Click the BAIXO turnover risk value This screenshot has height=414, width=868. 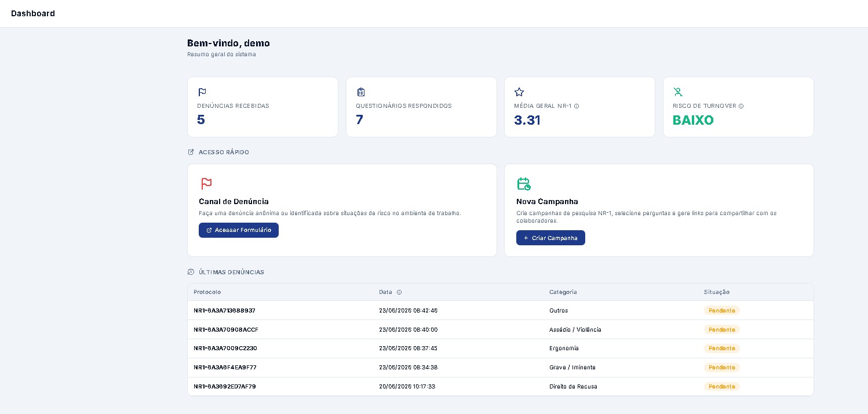(693, 120)
